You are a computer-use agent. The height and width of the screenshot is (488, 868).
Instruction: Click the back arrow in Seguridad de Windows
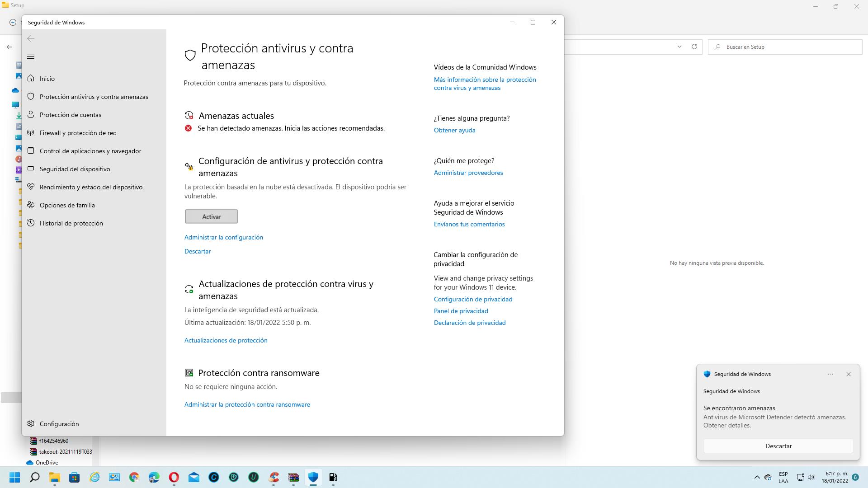point(31,39)
